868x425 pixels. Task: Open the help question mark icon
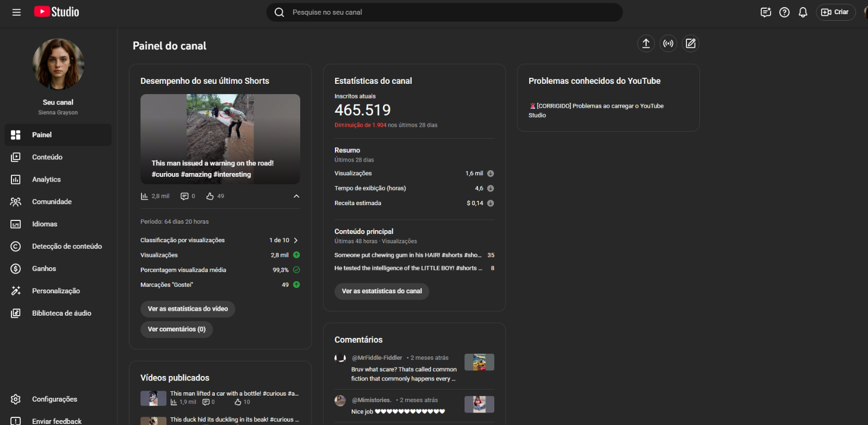(x=784, y=12)
